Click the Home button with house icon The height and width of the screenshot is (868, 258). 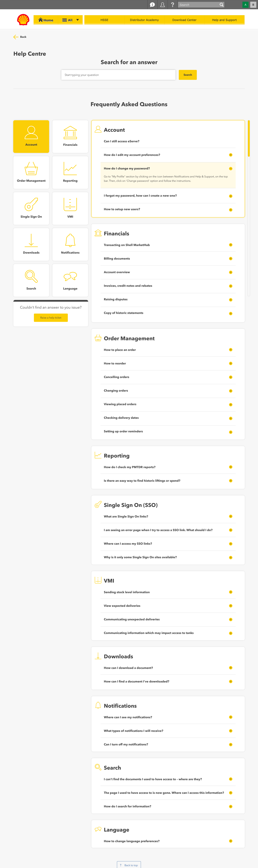(x=46, y=20)
